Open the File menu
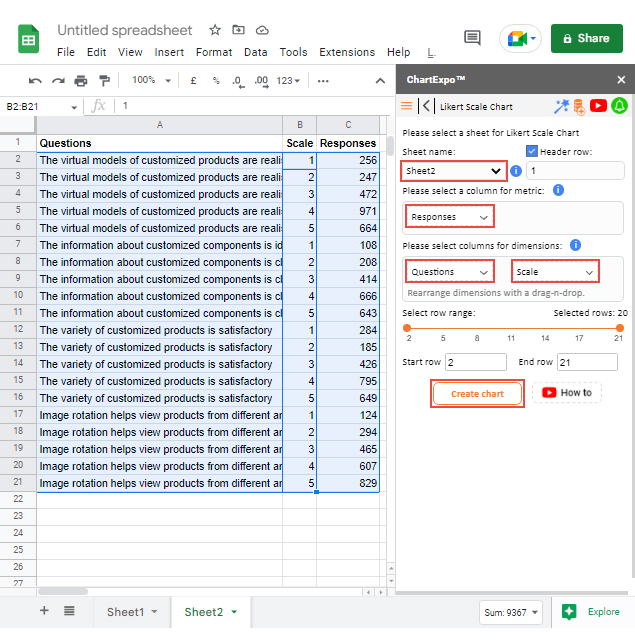This screenshot has width=635, height=642. [66, 52]
